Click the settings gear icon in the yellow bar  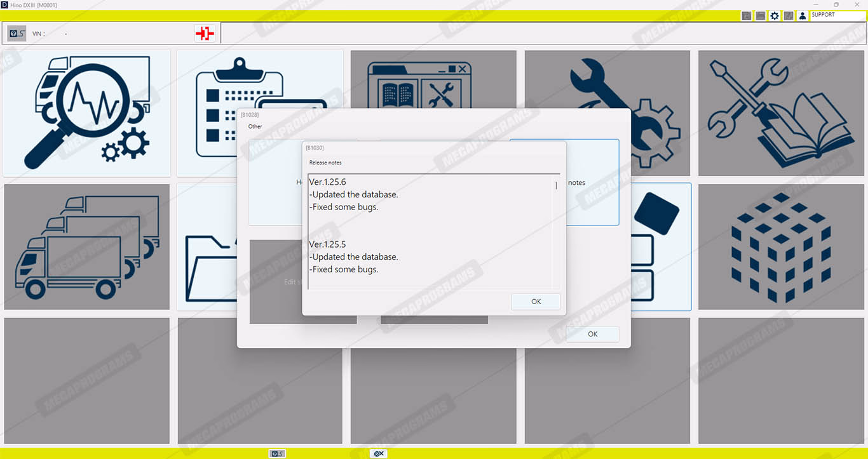coord(775,16)
